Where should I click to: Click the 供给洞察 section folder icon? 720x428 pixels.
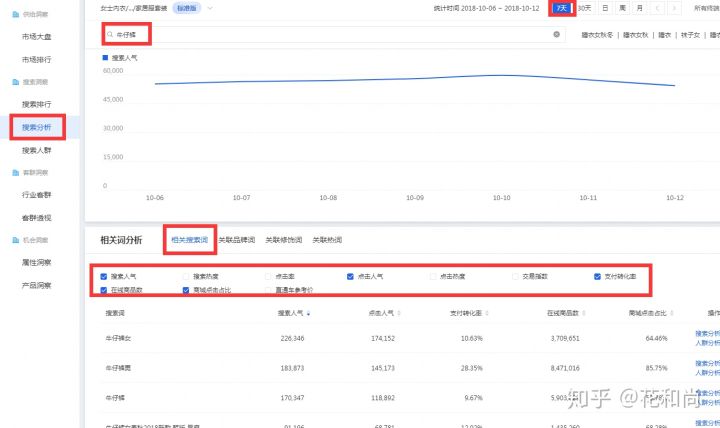coord(14,17)
